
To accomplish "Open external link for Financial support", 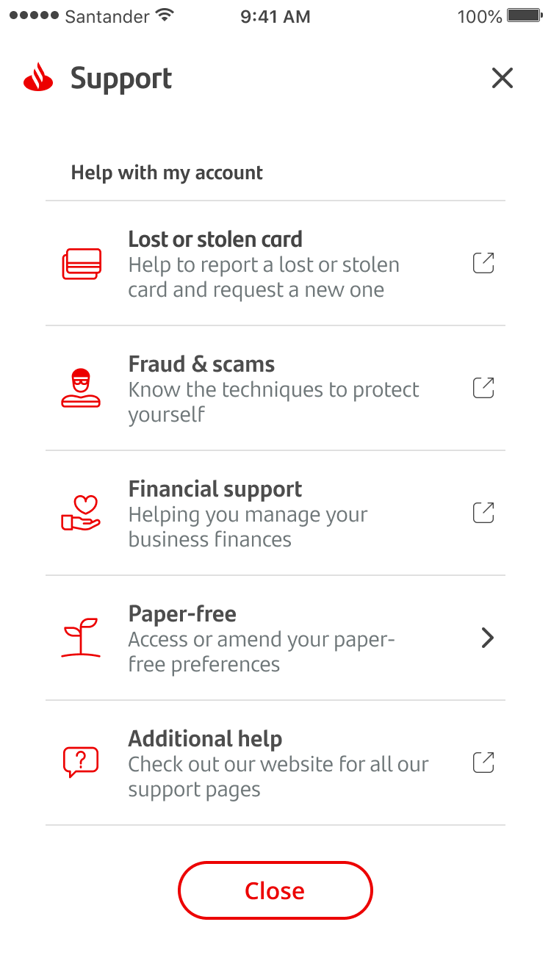I will tap(483, 513).
